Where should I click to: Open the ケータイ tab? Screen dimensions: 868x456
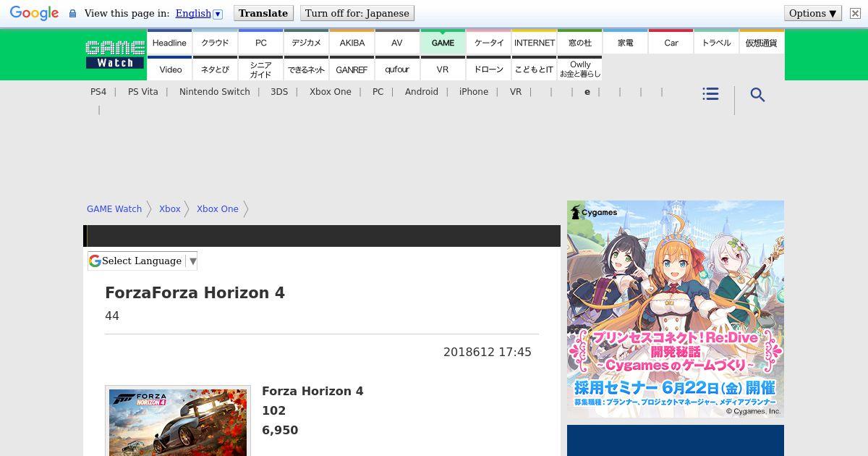[488, 43]
